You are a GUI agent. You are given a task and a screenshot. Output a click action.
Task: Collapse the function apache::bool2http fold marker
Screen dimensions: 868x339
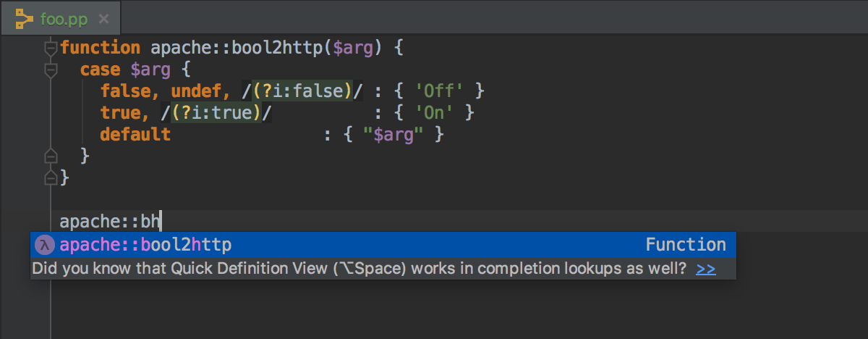click(50, 49)
